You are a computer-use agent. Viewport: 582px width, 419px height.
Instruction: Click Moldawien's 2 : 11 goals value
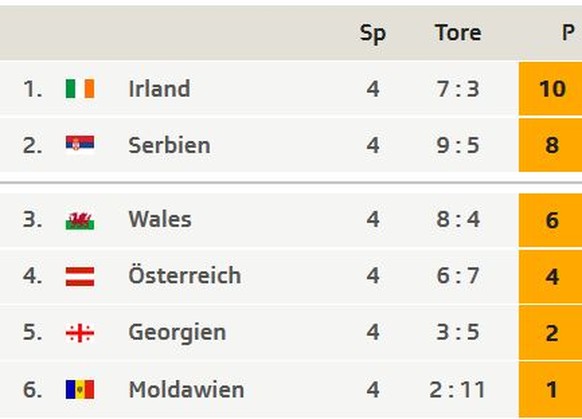457,390
